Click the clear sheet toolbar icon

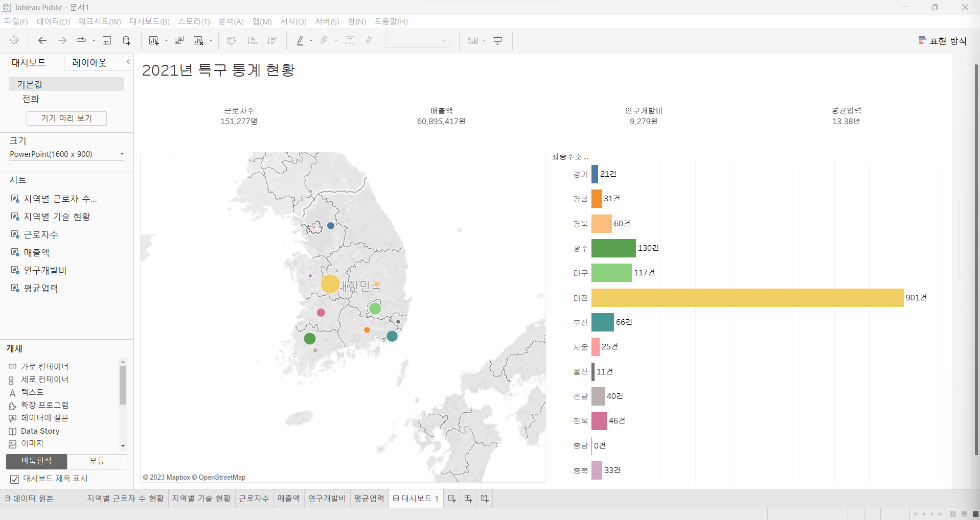point(198,40)
